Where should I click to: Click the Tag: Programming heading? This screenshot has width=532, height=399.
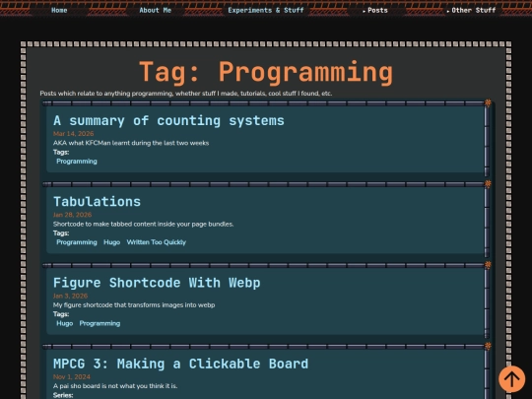point(266,72)
